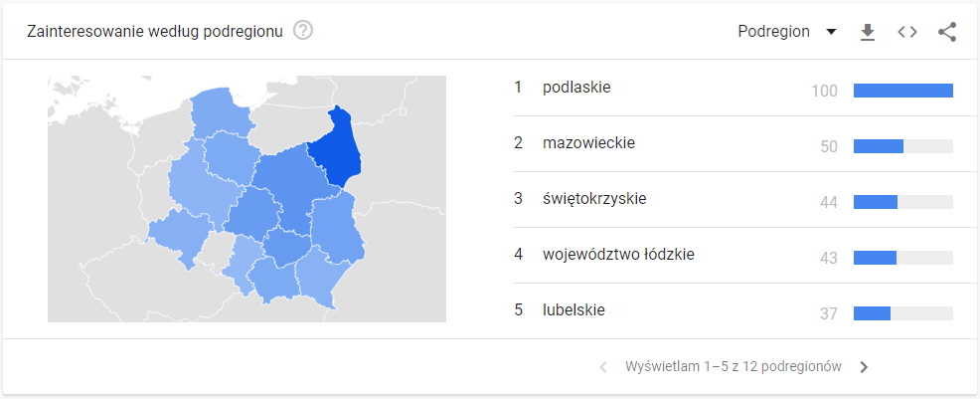The width and height of the screenshot is (980, 399).
Task: Click the help question mark icon
Action: pyautogui.click(x=304, y=31)
